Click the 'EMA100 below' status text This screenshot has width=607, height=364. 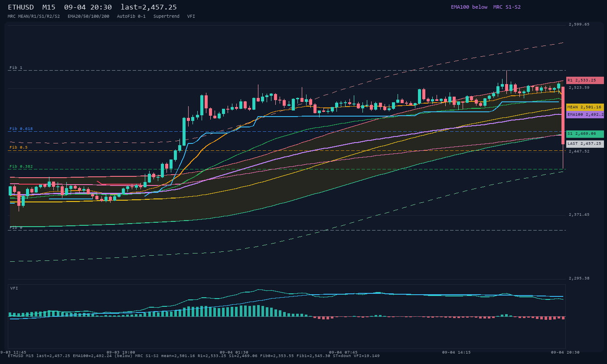click(x=469, y=7)
